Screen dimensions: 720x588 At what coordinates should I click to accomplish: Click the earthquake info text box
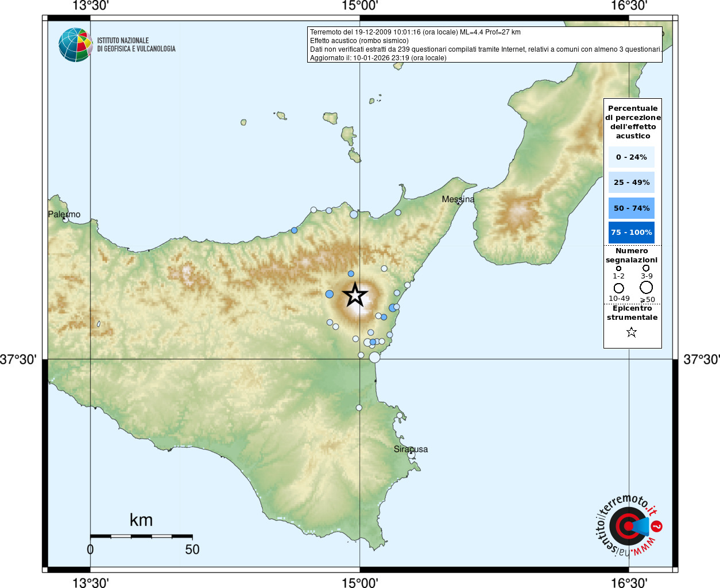click(485, 44)
